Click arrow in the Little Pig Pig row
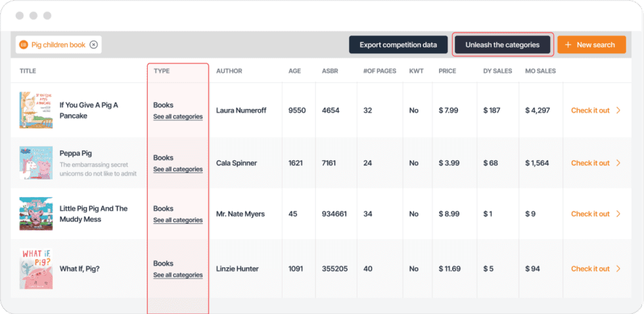The height and width of the screenshot is (314, 644). [x=618, y=213]
